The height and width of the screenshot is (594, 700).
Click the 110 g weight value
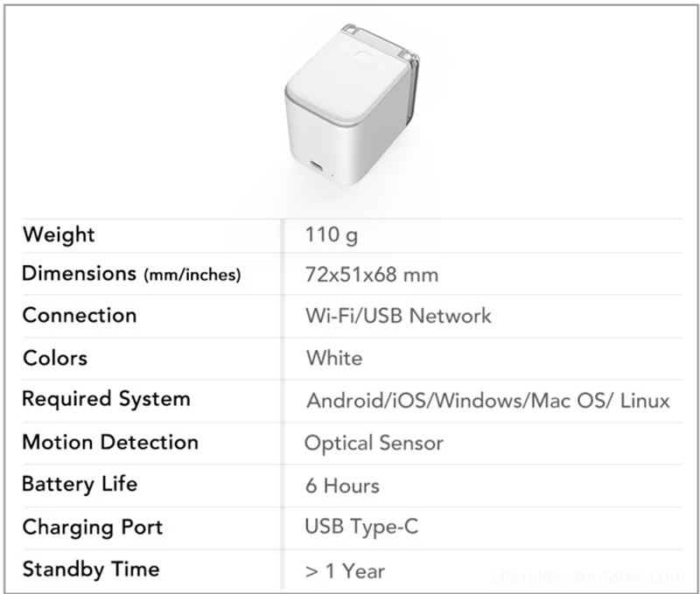pyautogui.click(x=332, y=234)
